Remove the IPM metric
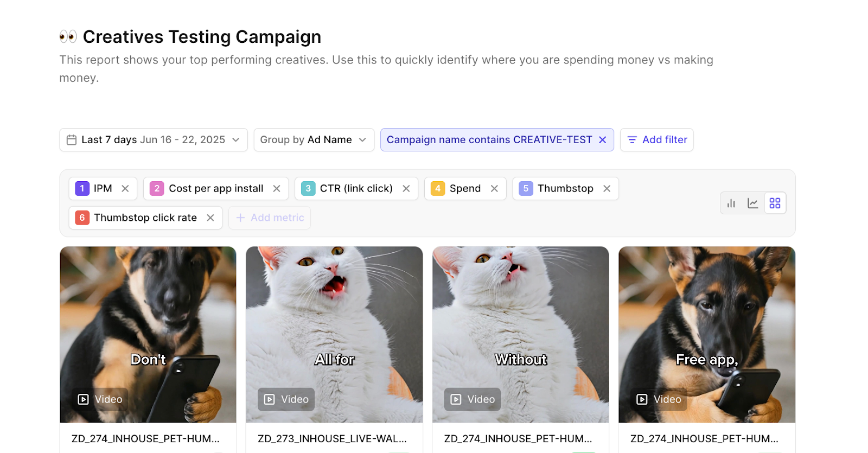 coord(125,189)
